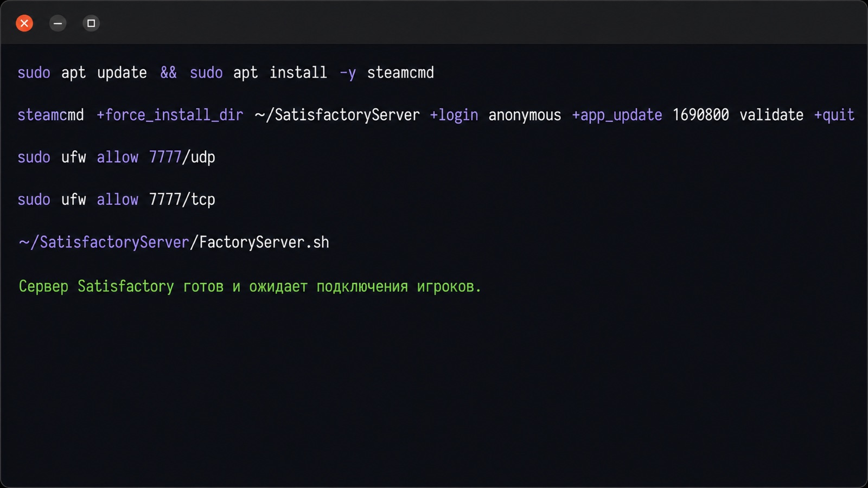The image size is (868, 488).
Task: Click '7777/tcp' in the ufw command
Action: (182, 200)
